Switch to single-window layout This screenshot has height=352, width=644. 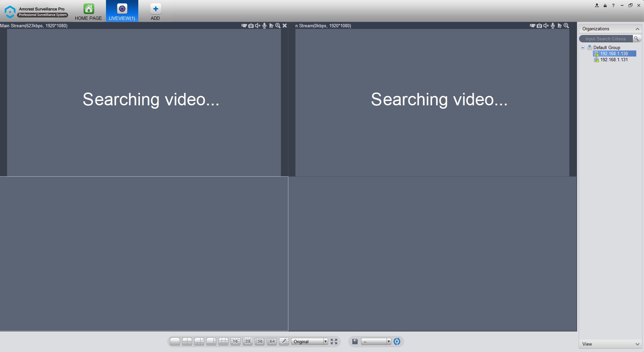(x=175, y=342)
